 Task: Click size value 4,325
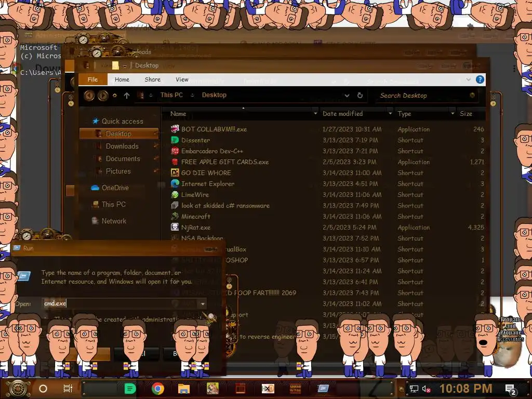[476, 228]
